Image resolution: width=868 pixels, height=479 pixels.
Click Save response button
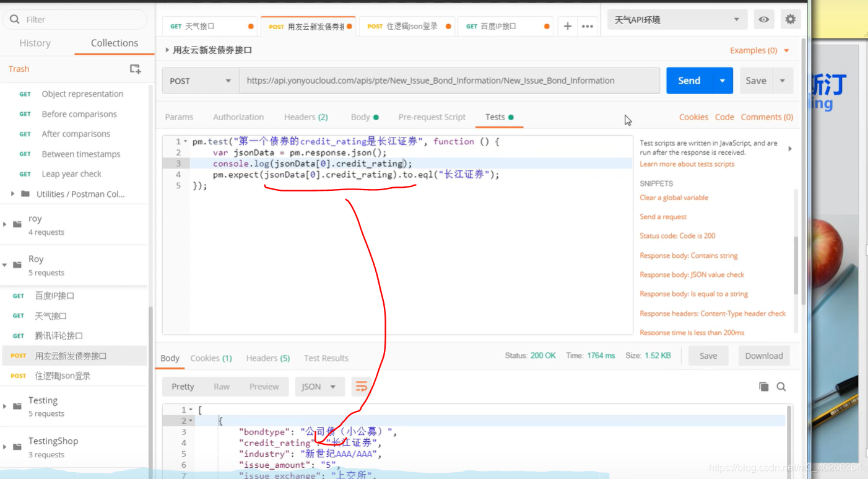click(708, 356)
